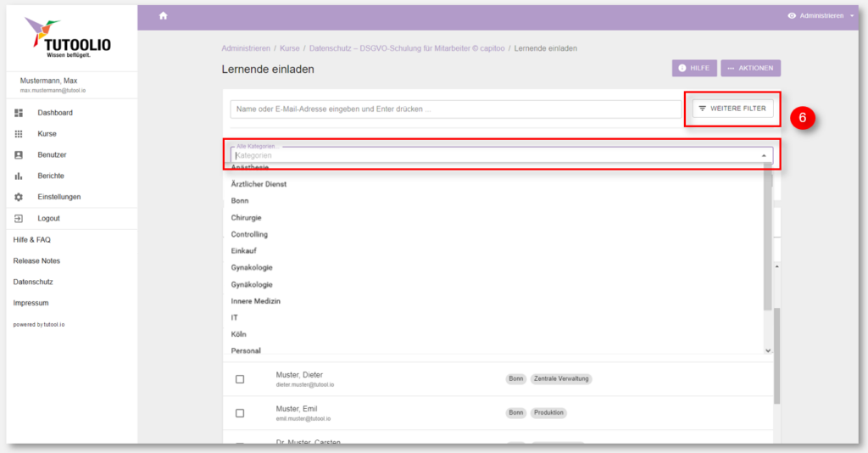Tick the checkbox beside Muster, Emil
868x453 pixels.
(x=240, y=413)
